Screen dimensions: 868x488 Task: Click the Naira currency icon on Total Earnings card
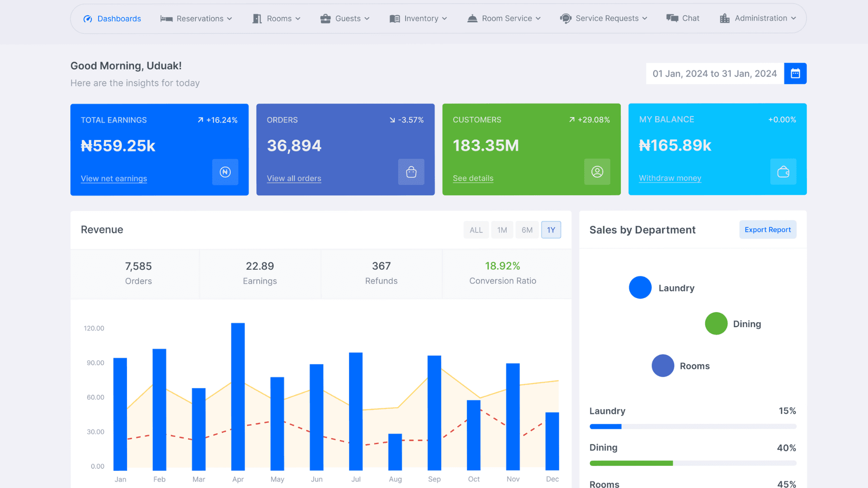(225, 172)
